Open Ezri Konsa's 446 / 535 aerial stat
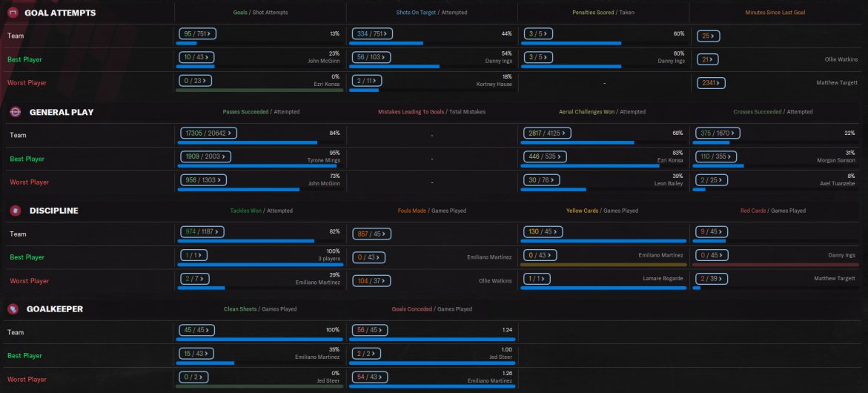 coord(546,156)
